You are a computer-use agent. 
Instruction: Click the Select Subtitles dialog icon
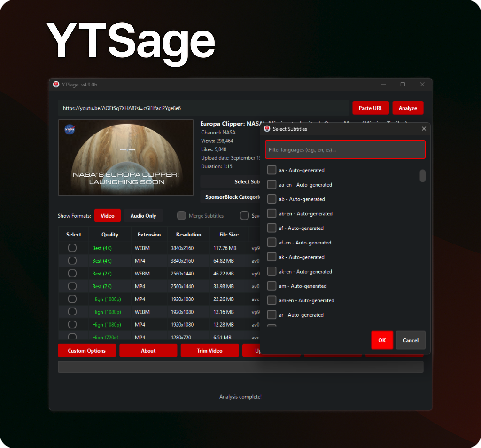[267, 129]
